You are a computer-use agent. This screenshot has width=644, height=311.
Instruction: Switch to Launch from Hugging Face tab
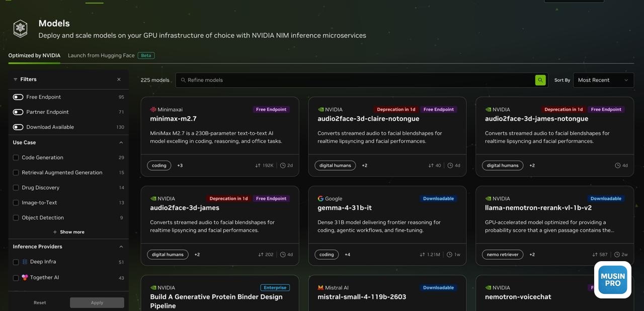tap(101, 55)
